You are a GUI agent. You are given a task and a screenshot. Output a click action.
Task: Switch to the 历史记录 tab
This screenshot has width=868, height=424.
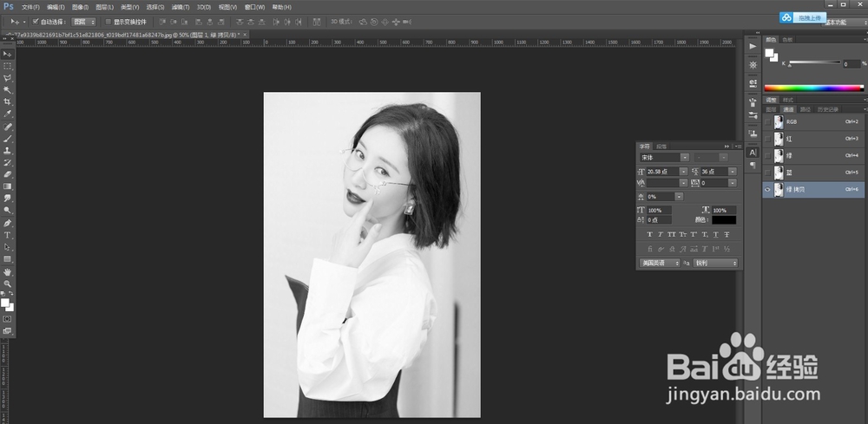pos(827,109)
